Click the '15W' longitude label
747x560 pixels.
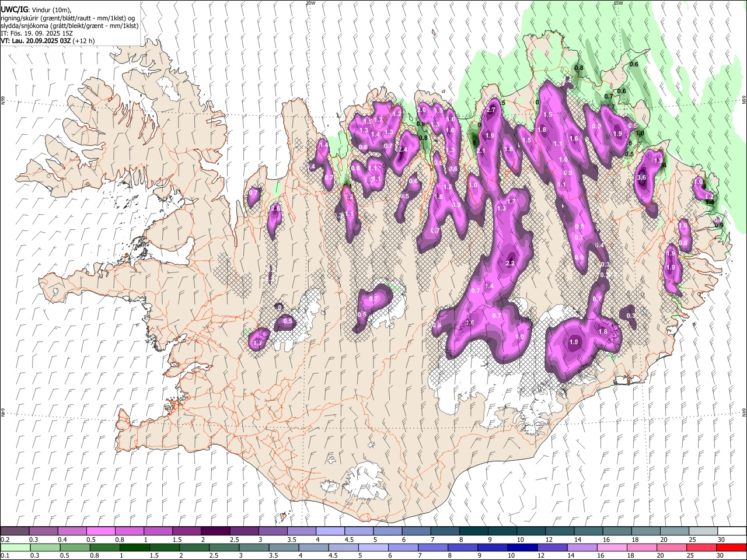coord(619,3)
